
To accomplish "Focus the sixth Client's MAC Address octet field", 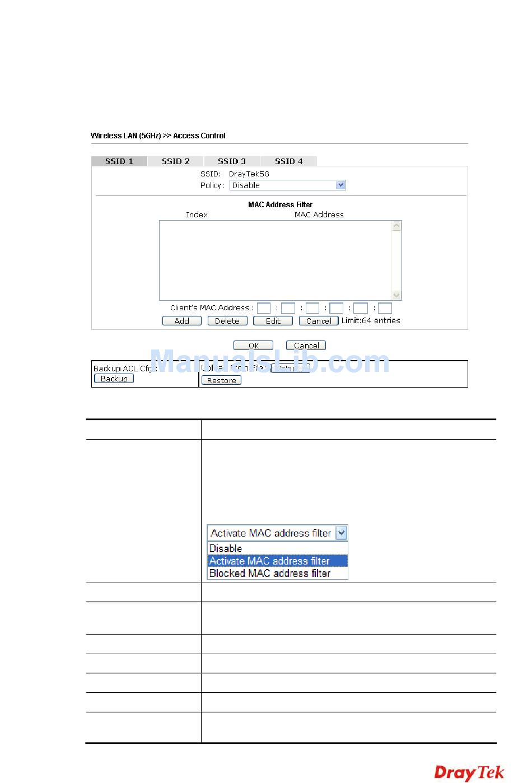I will coord(385,308).
